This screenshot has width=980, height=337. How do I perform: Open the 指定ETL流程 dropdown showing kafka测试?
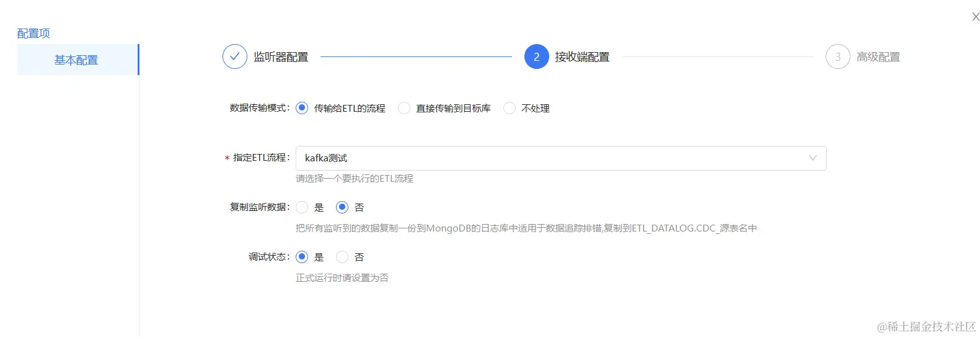click(561, 158)
